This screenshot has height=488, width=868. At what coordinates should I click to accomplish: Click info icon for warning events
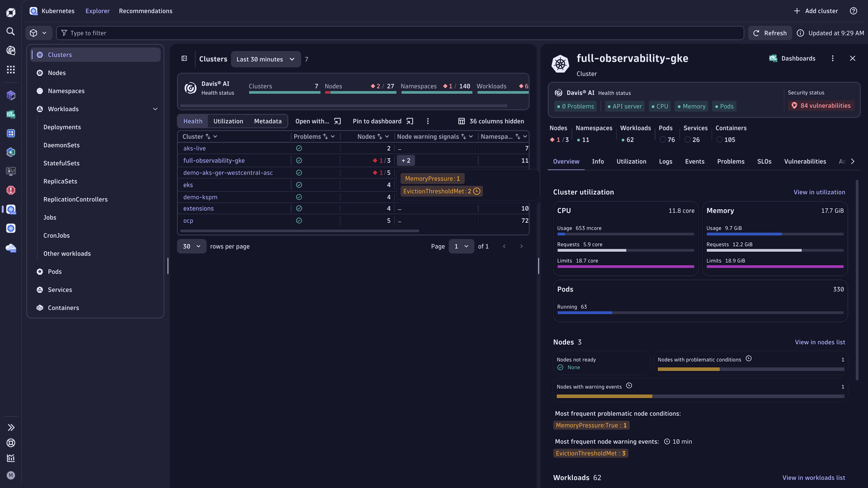629,386
